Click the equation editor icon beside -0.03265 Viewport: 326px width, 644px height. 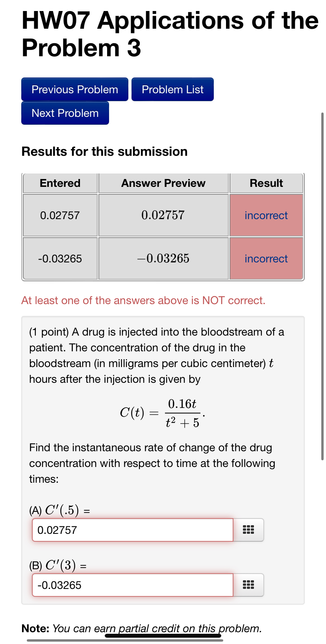(x=249, y=585)
